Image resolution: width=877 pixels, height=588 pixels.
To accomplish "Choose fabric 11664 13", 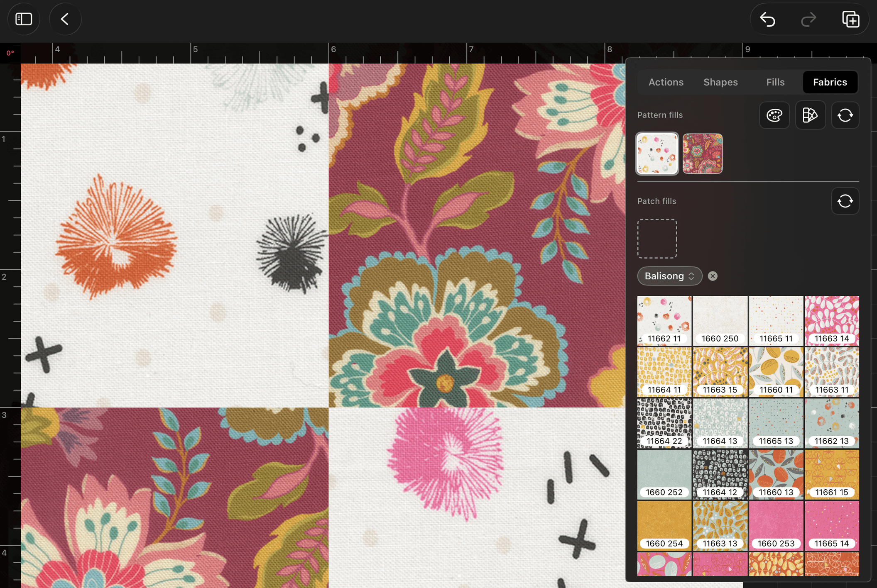I will click(720, 423).
